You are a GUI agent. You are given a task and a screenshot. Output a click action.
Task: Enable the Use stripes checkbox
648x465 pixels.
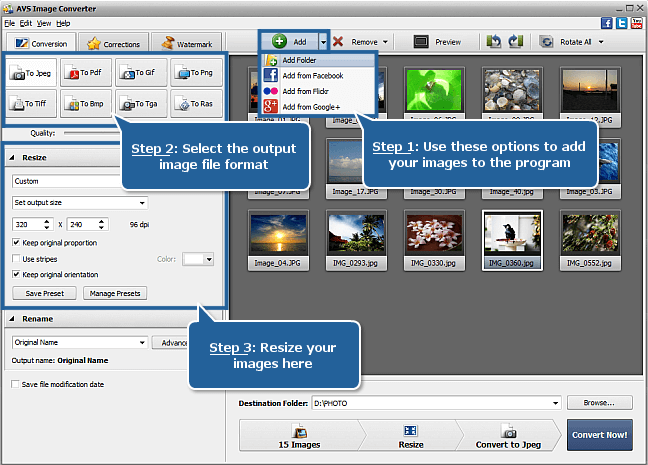[16, 259]
